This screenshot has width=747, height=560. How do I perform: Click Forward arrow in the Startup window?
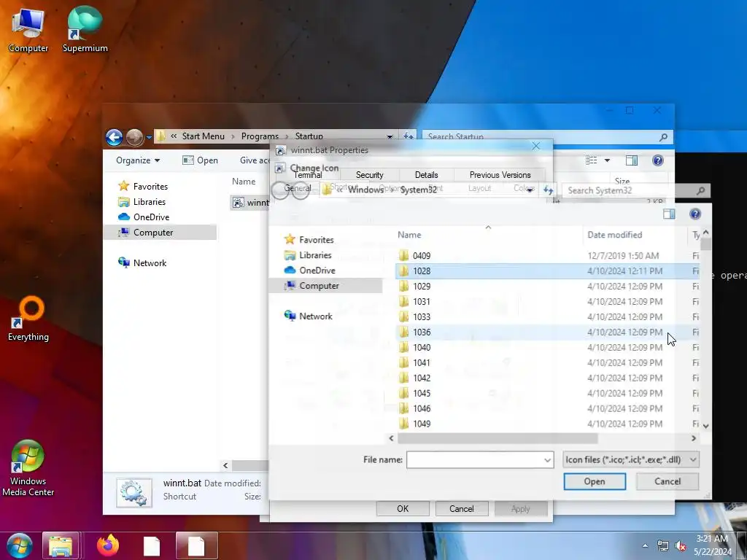click(x=134, y=137)
